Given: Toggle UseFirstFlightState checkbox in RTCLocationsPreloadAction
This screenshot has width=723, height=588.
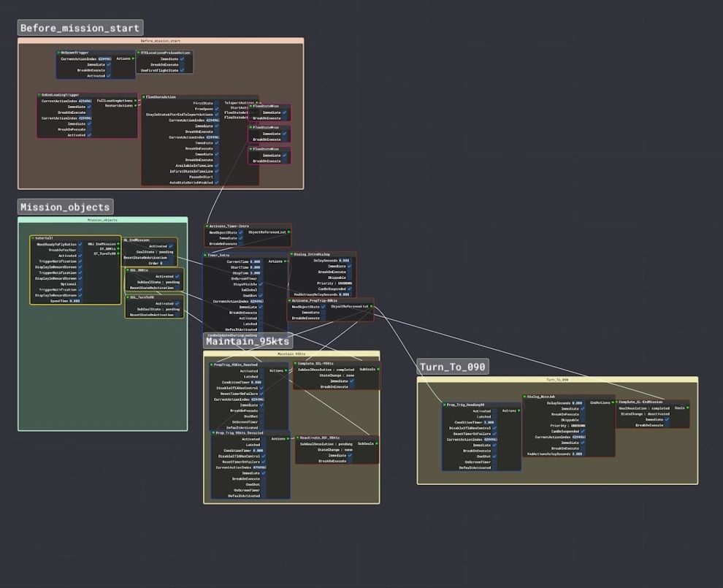Looking at the screenshot, I should [x=181, y=69].
